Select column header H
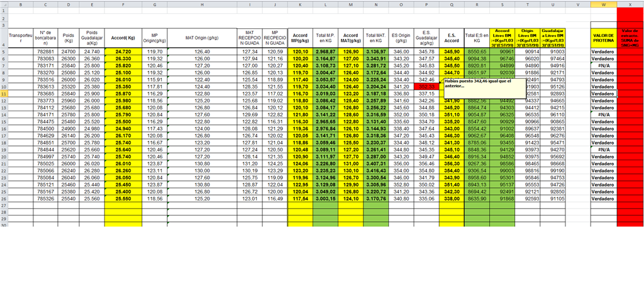The image size is (644, 308). (x=202, y=4)
